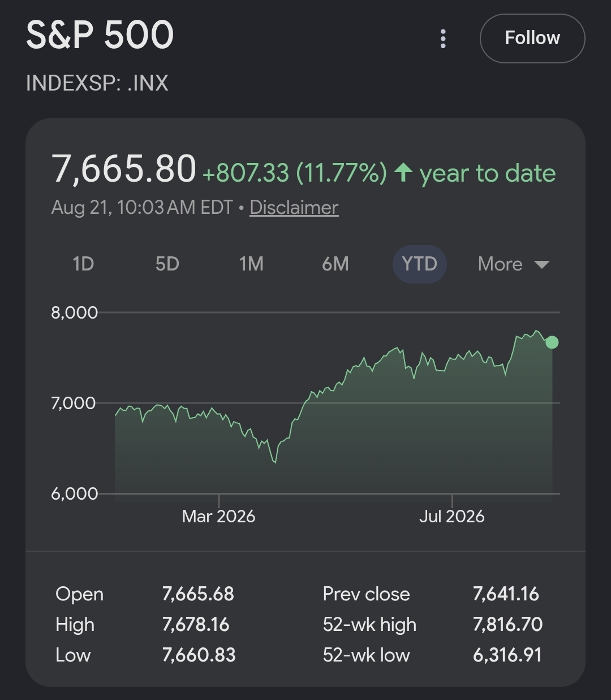The image size is (611, 700).
Task: Click the green up arrow icon
Action: pos(403,172)
